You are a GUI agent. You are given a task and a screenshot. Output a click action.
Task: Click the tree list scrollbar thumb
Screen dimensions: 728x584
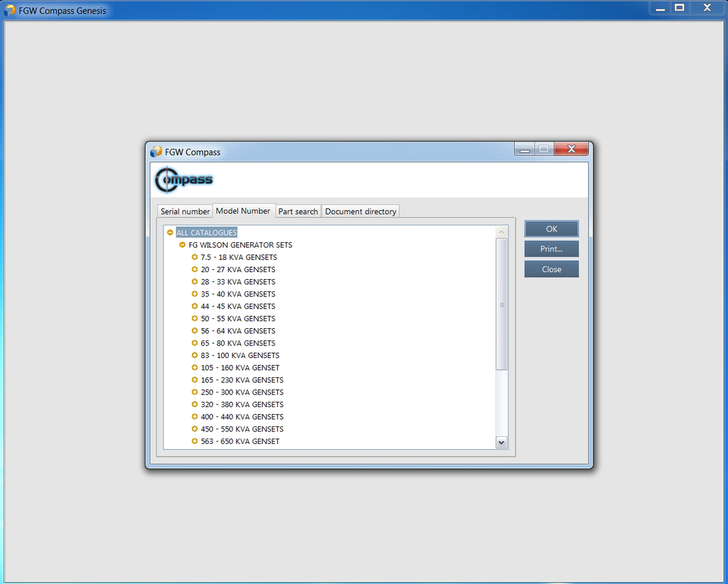point(501,304)
